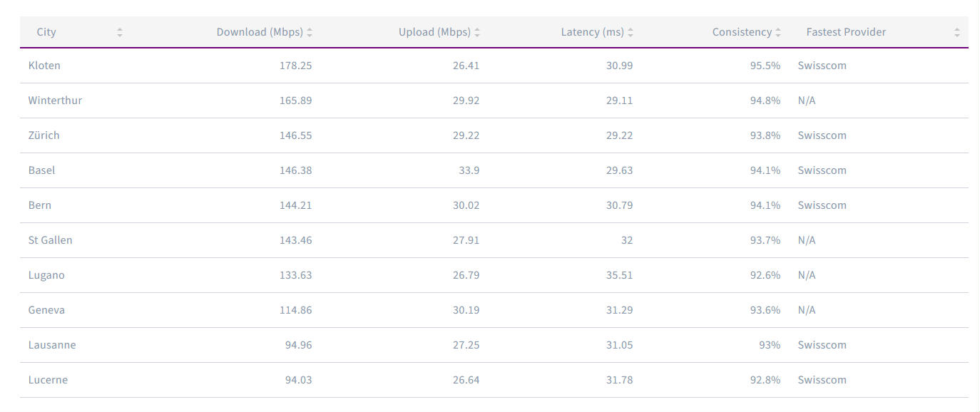Select the Consistency header text
This screenshot has height=412, width=980.
742,32
